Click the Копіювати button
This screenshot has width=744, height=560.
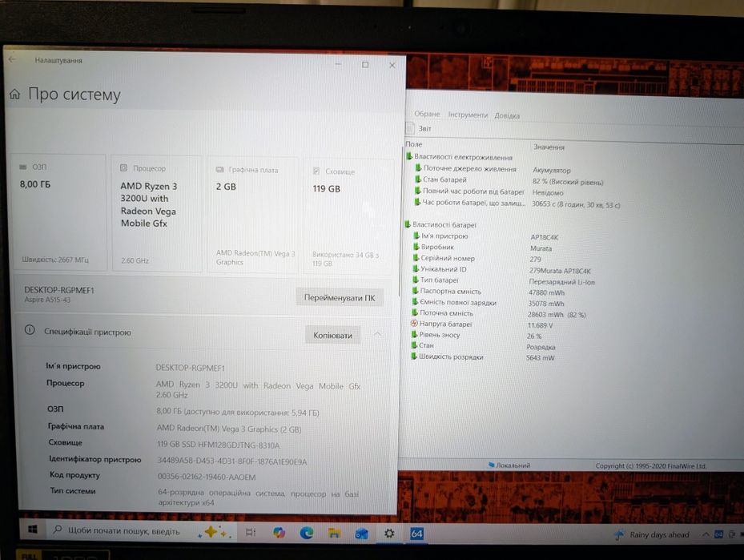(x=332, y=335)
